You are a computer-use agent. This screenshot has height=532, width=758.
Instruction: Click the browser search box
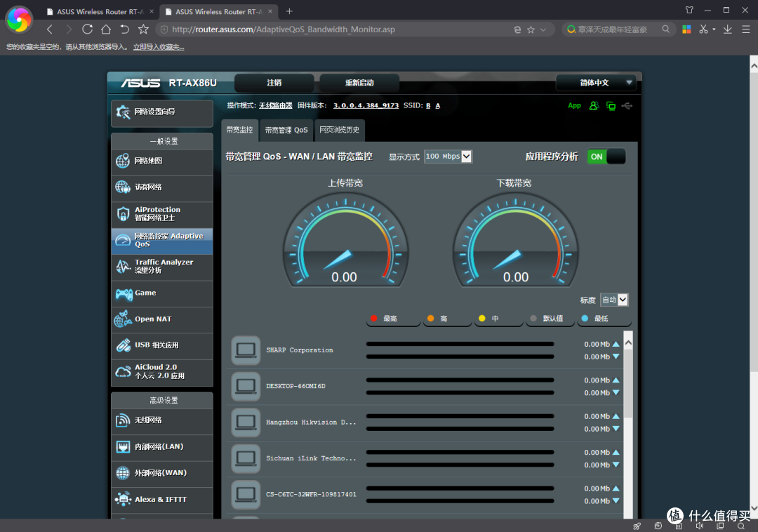618,29
